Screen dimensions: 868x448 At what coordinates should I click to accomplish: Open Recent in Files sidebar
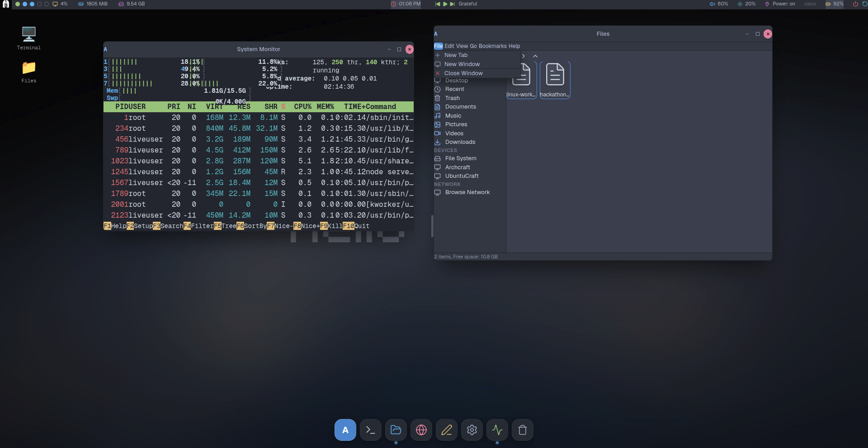pyautogui.click(x=469, y=89)
